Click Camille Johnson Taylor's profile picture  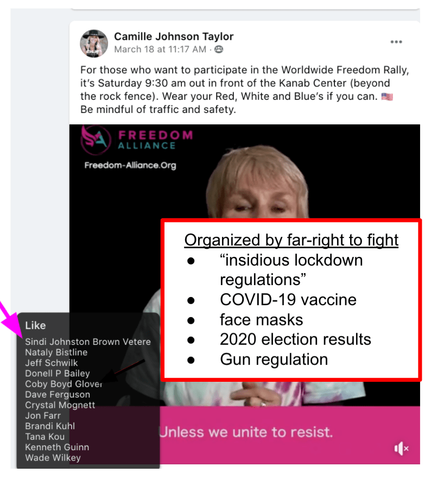tap(94, 43)
